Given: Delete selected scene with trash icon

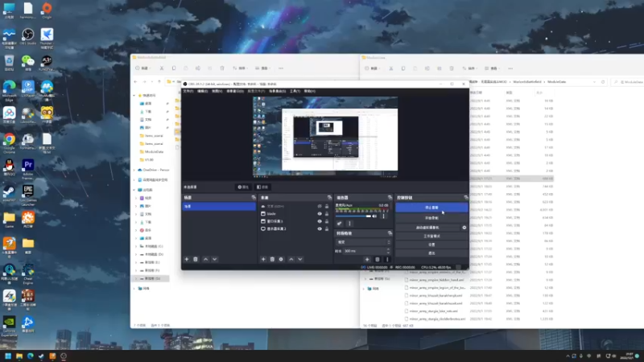Looking at the screenshot, I should point(196,259).
